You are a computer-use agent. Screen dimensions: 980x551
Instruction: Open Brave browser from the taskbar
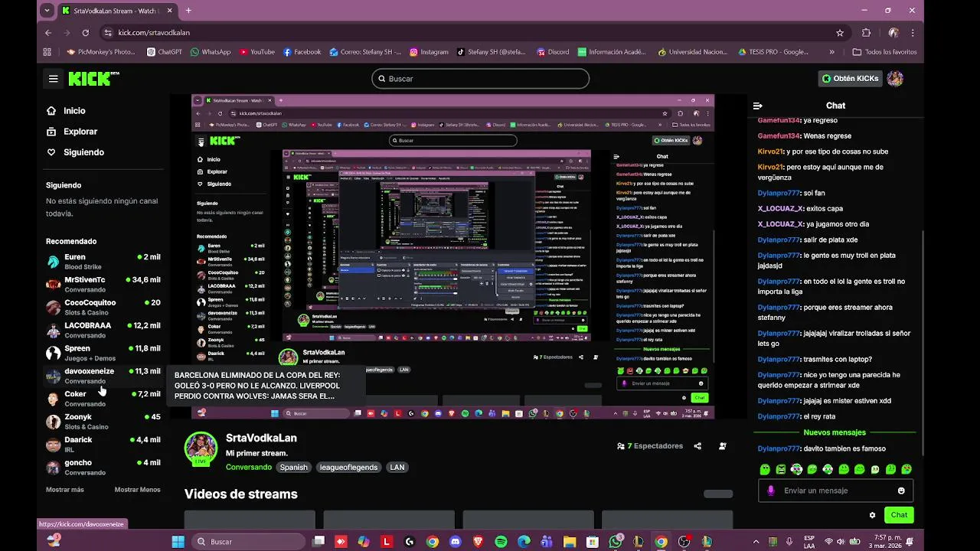[x=479, y=542]
